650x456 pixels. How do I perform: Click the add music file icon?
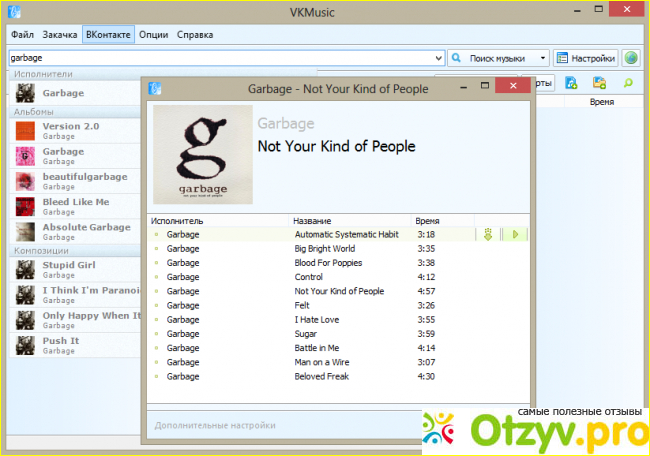(x=571, y=83)
